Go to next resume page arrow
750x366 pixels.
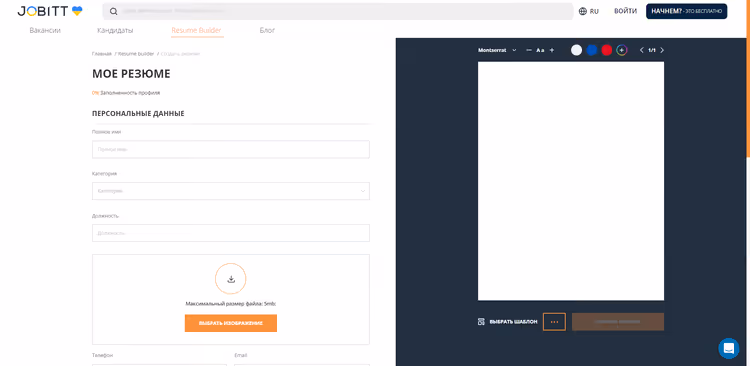[662, 50]
